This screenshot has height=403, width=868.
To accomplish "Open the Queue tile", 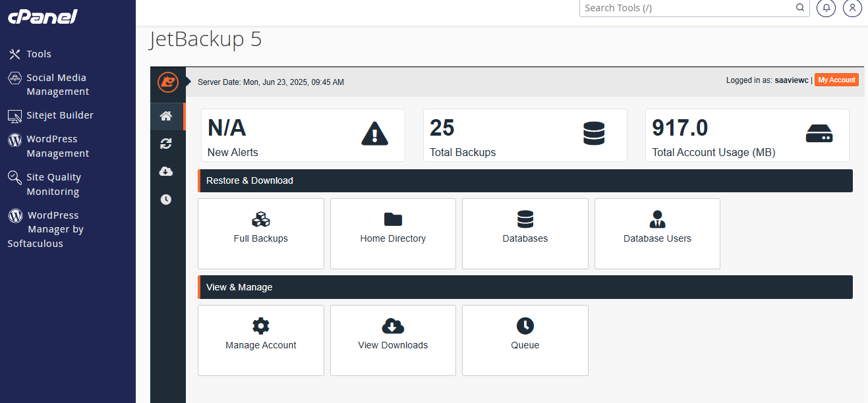I will (525, 340).
